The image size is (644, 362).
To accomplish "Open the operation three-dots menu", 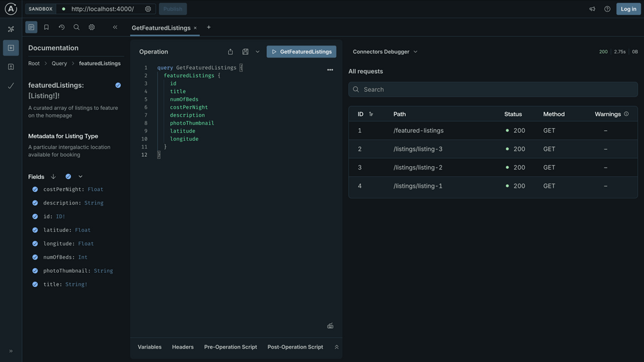I will pos(330,70).
